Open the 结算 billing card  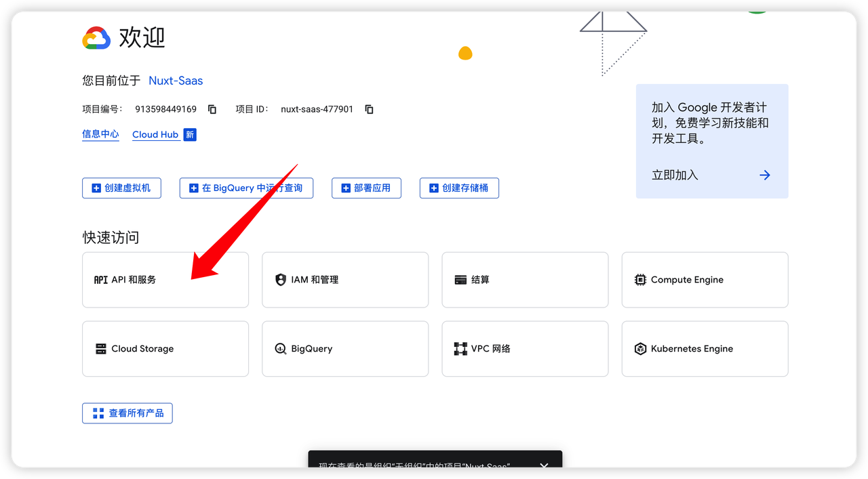525,280
